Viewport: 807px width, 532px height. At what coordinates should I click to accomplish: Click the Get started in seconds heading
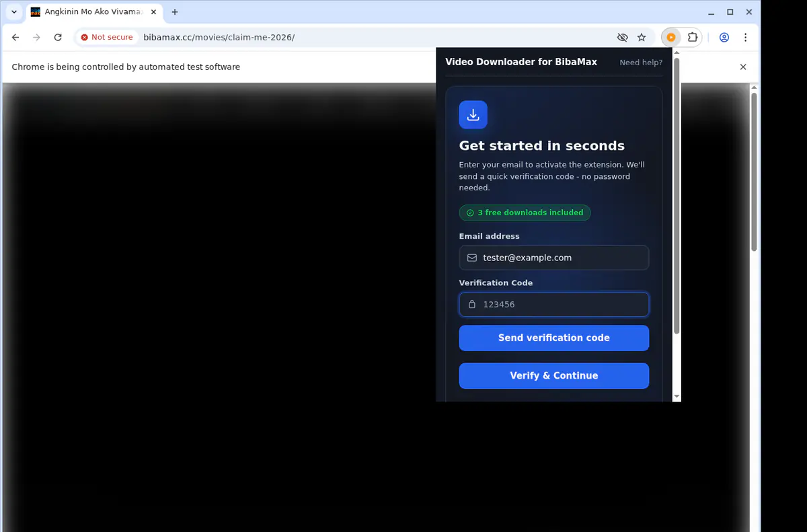[542, 146]
